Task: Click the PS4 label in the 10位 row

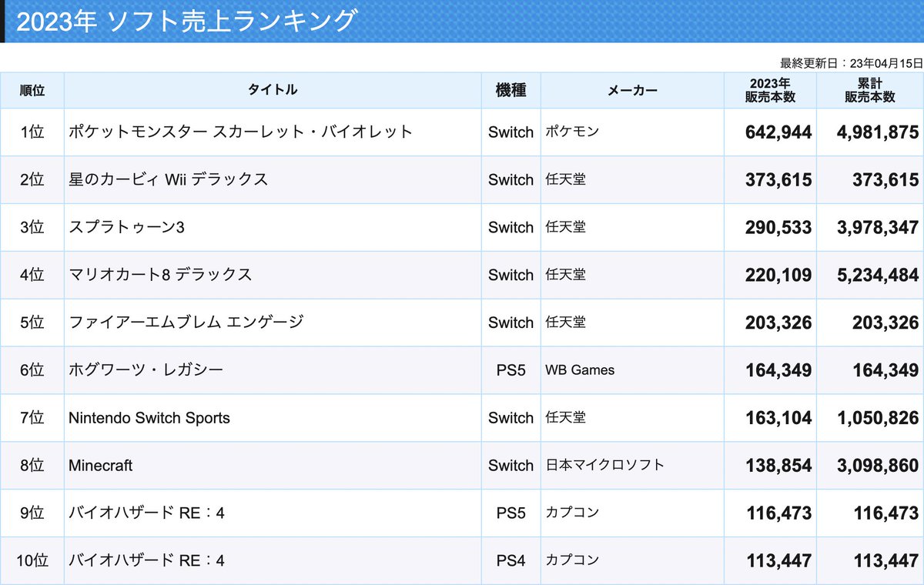Action: [511, 561]
